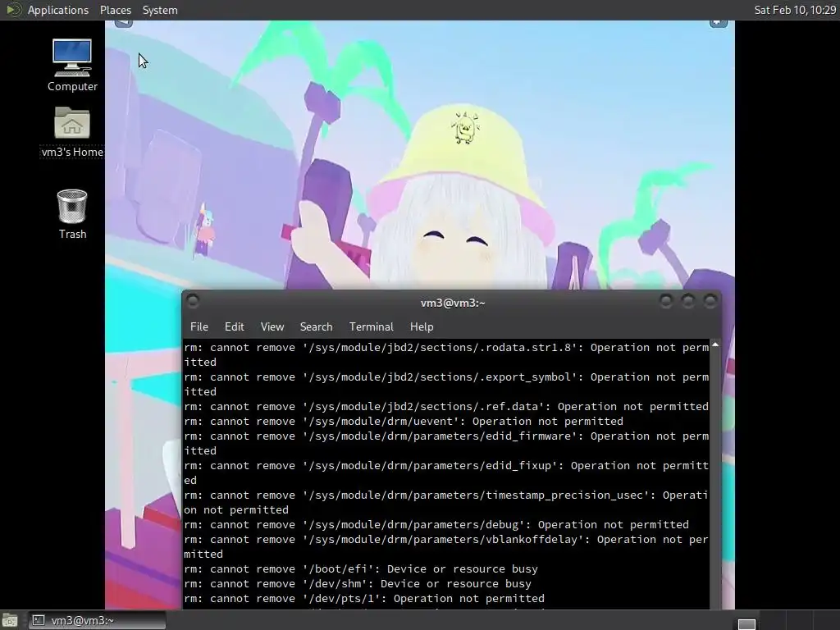Maximize the vm3@vm3:~ terminal window
The width and height of the screenshot is (840, 630).
[688, 301]
